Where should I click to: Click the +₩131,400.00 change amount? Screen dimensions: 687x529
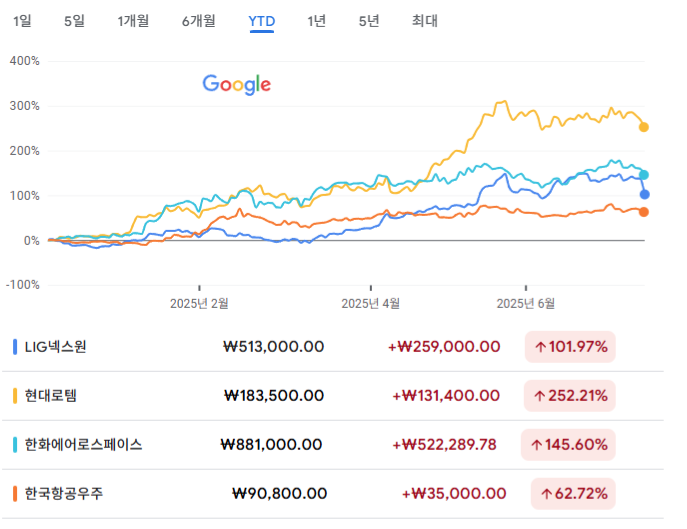(x=446, y=396)
